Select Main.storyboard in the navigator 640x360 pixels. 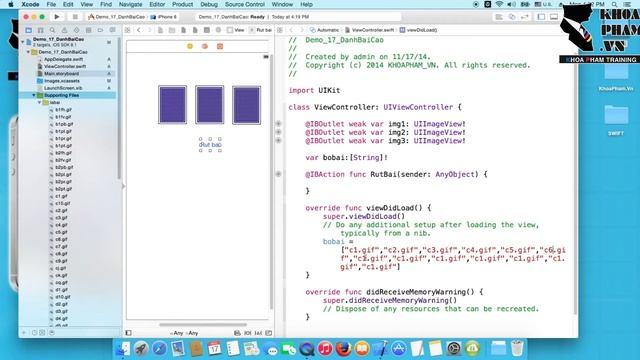point(62,73)
